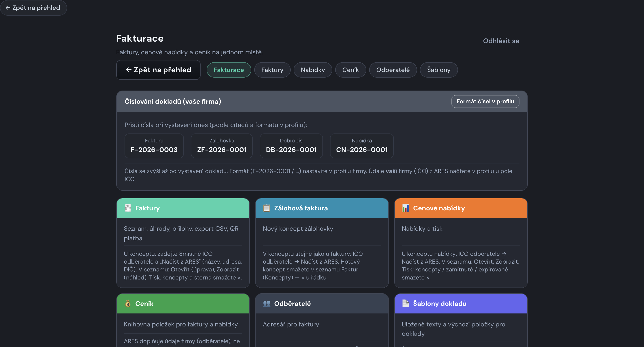Image resolution: width=644 pixels, height=347 pixels.
Task: Click the Faktura F-2026-0003 number box
Action: tap(154, 146)
